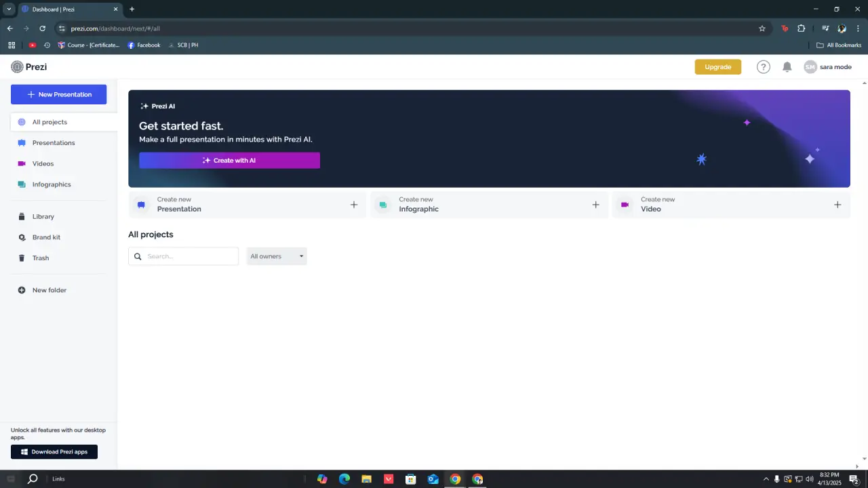868x488 pixels.
Task: Bookmark this page with star icon
Action: click(762, 28)
